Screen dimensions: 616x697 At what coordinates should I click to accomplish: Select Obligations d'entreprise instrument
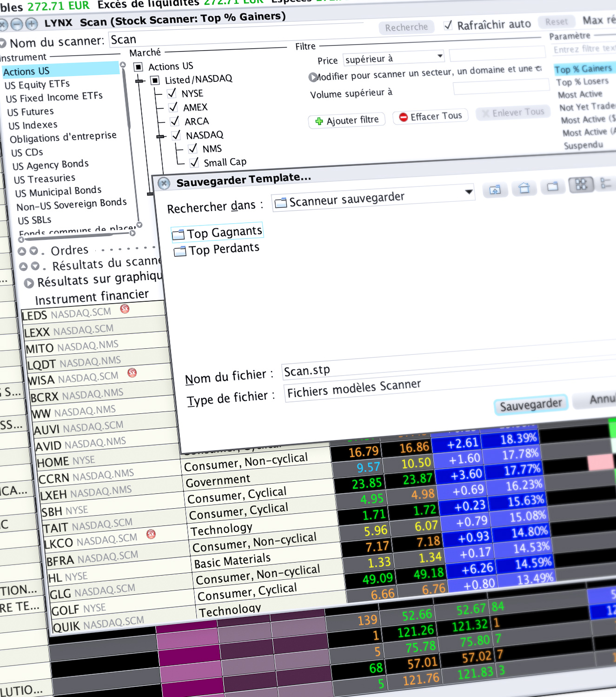(63, 137)
